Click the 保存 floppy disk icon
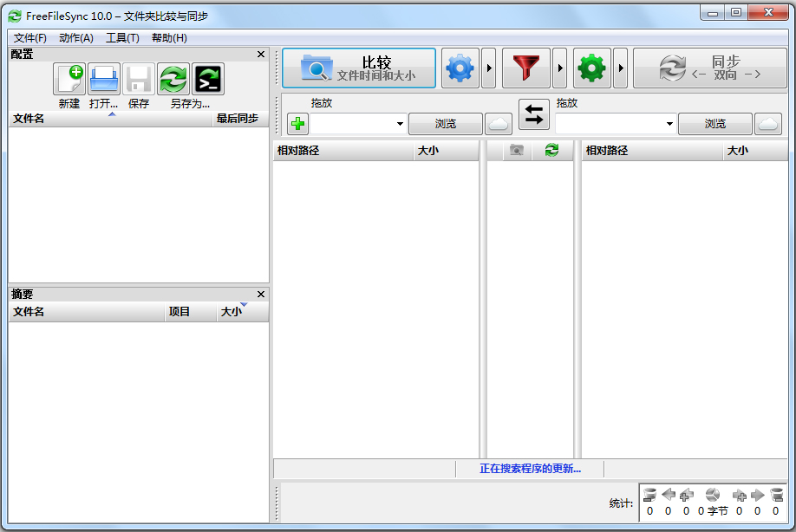This screenshot has width=796, height=532. [139, 79]
